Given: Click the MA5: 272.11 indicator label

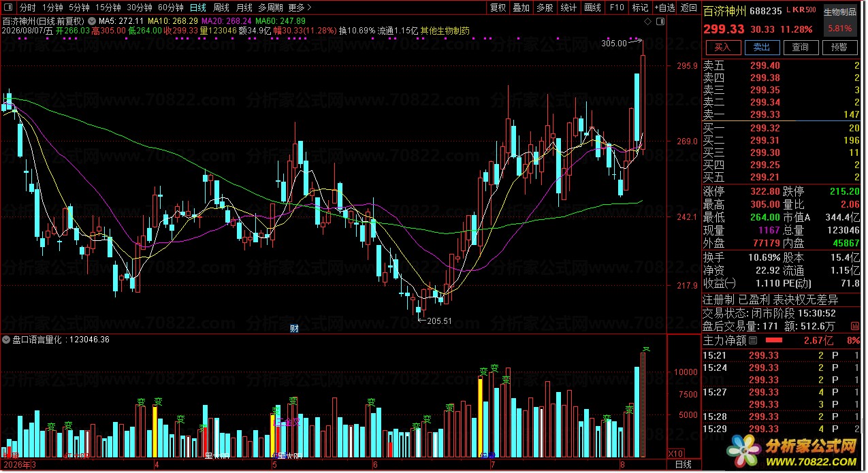Looking at the screenshot, I should (121, 21).
